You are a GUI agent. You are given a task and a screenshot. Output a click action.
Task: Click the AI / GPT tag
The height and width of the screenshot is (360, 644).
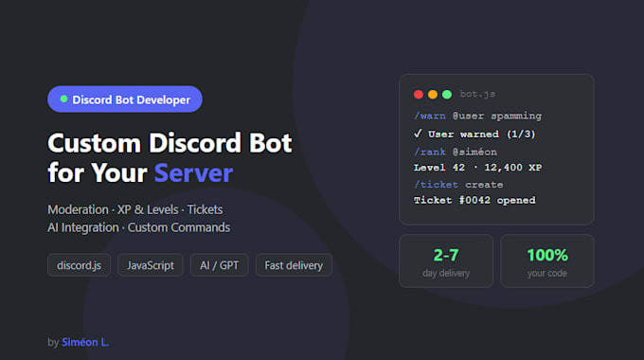click(x=220, y=265)
